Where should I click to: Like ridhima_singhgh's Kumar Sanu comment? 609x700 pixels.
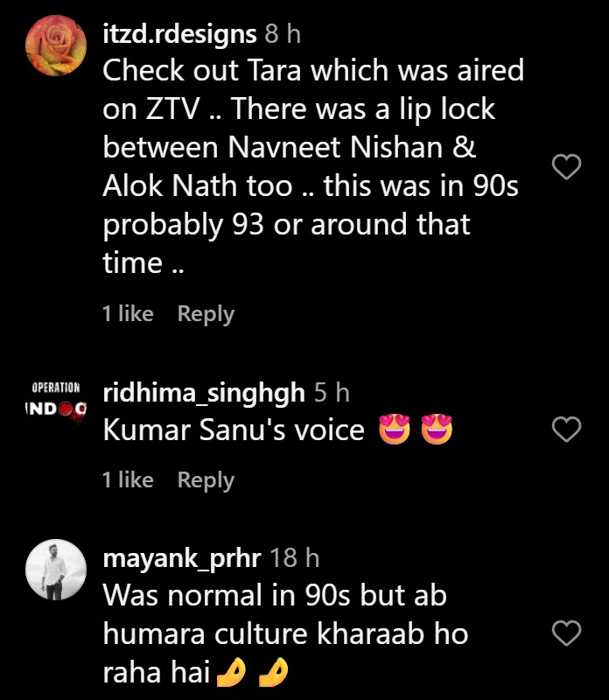click(569, 429)
